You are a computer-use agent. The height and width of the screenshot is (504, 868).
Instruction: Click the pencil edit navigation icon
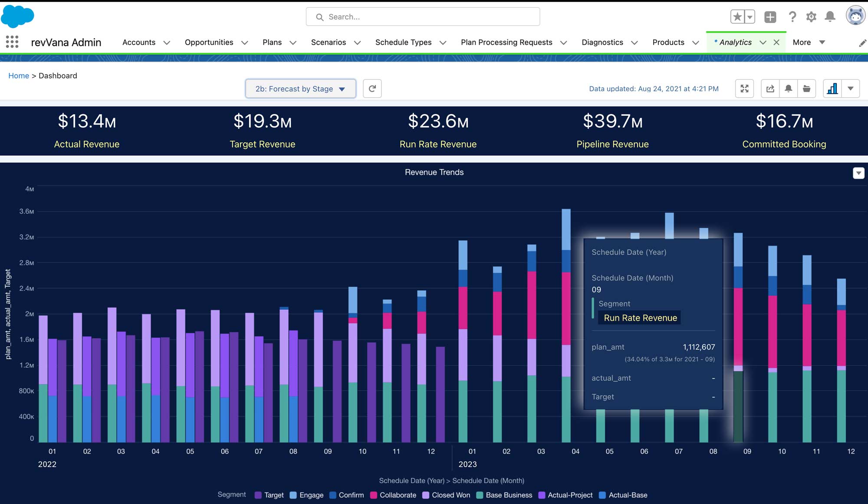pos(862,43)
